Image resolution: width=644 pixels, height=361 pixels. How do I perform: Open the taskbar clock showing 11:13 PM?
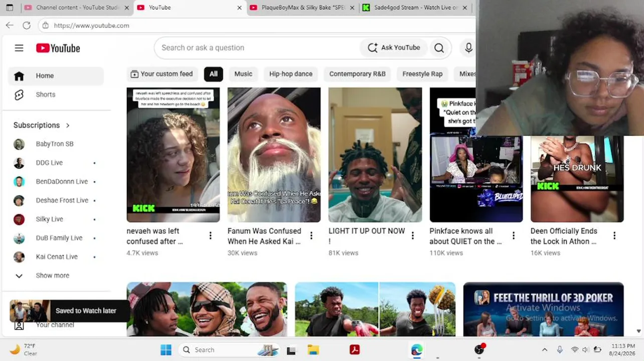pyautogui.click(x=623, y=349)
